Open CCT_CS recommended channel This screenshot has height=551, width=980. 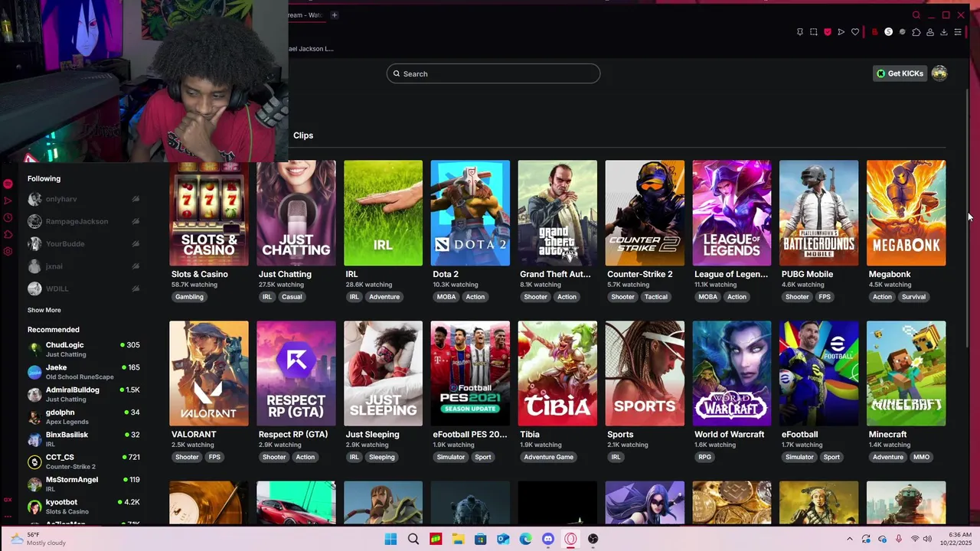click(83, 461)
